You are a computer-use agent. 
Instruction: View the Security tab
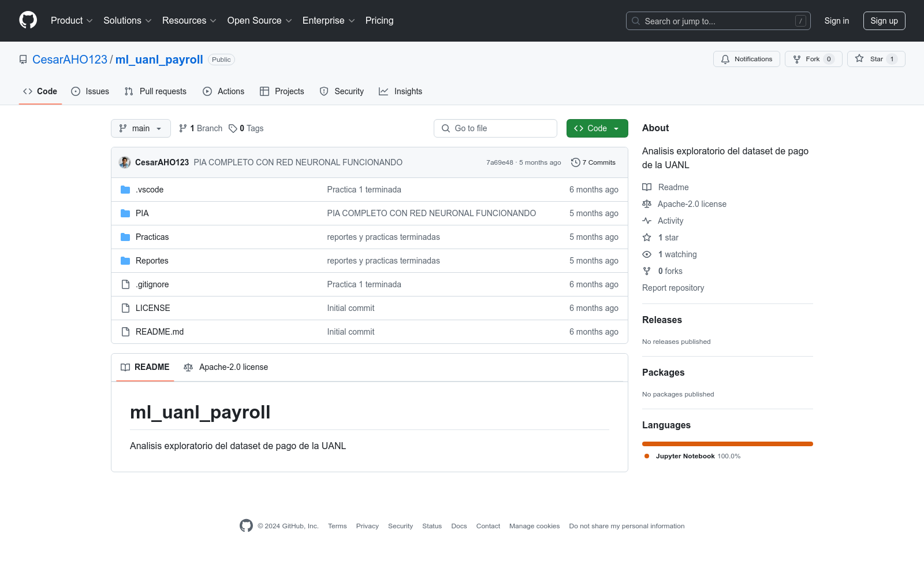(x=342, y=91)
